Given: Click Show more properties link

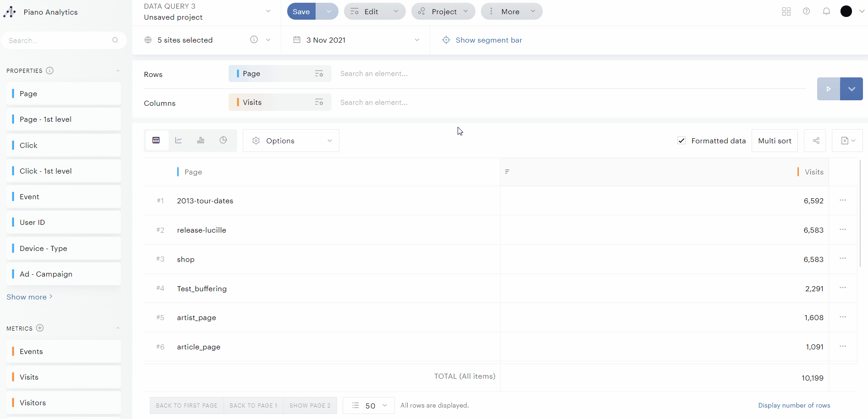Looking at the screenshot, I should click(29, 297).
